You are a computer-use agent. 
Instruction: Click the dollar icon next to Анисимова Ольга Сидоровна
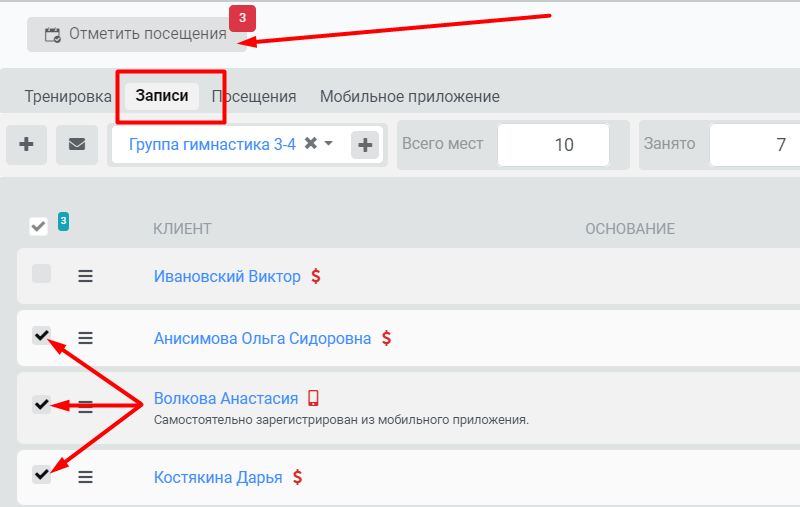click(x=387, y=338)
